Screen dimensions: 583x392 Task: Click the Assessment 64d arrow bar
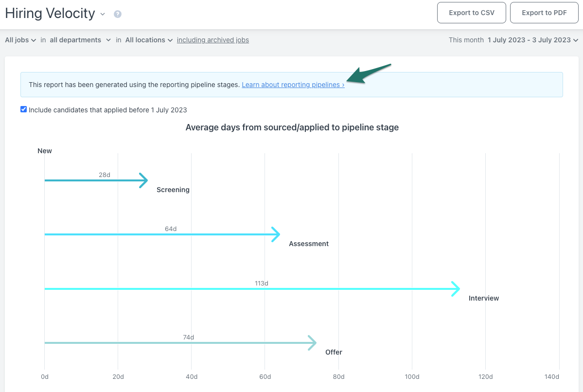(x=162, y=234)
